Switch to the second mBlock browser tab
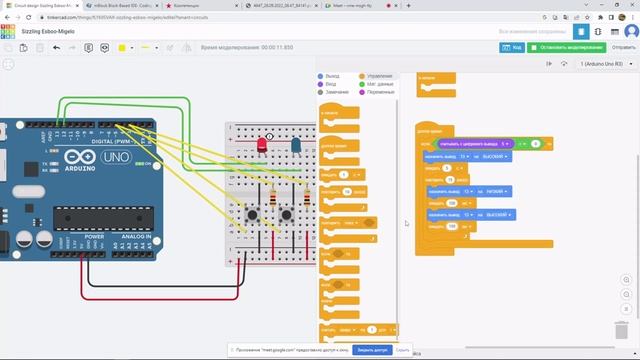The image size is (640, 360). 122,6
